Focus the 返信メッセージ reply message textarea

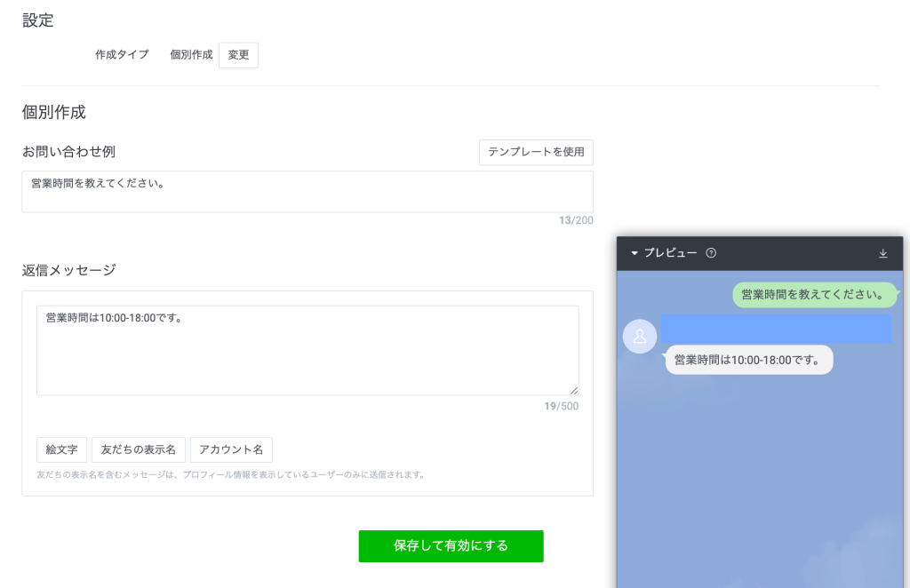(x=307, y=349)
